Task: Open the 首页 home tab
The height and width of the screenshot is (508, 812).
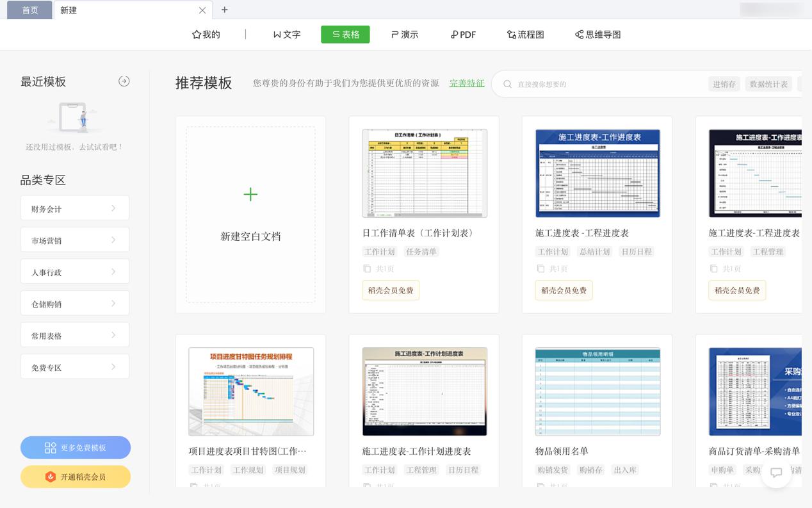Action: (x=29, y=10)
